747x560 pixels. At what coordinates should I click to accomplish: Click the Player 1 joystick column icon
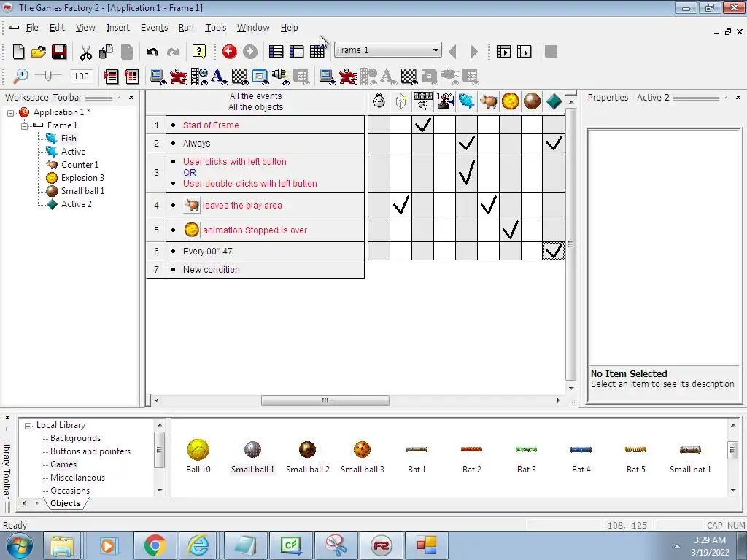[445, 101]
